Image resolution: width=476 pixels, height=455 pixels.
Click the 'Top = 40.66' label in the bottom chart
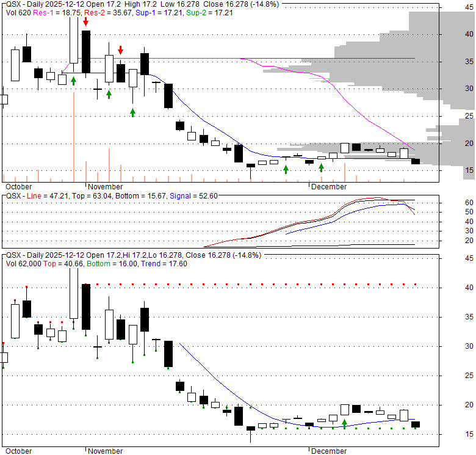click(x=63, y=264)
